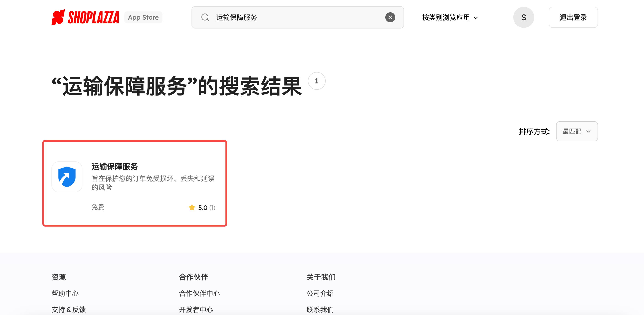
Task: Focus the search field containing 运输保障服务
Action: click(x=297, y=17)
